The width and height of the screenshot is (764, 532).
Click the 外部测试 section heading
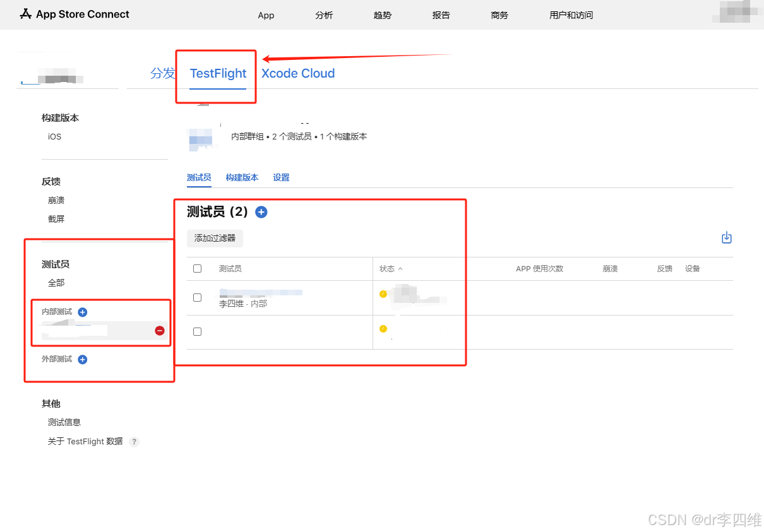click(57, 359)
